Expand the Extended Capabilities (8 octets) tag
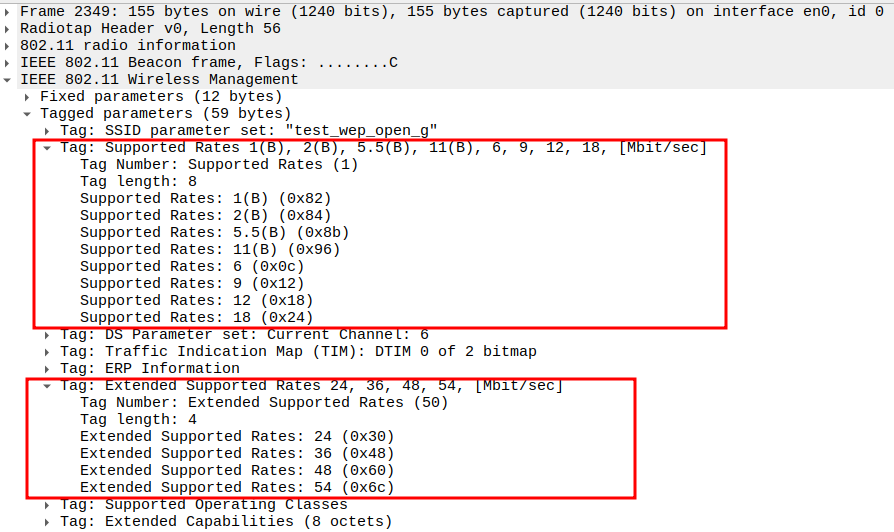Viewport: 894px width, 532px height. [x=48, y=521]
